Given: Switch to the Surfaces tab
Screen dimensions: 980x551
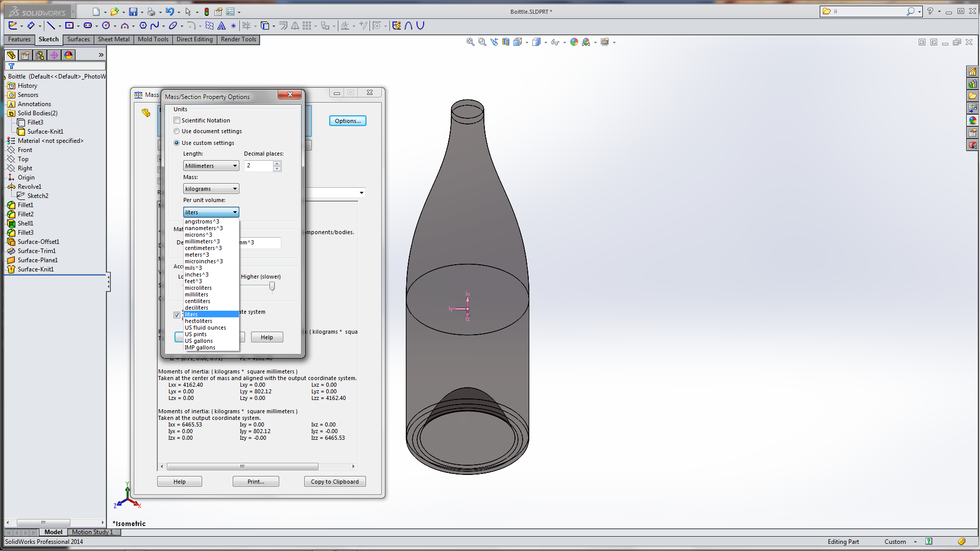Looking at the screenshot, I should [x=78, y=39].
